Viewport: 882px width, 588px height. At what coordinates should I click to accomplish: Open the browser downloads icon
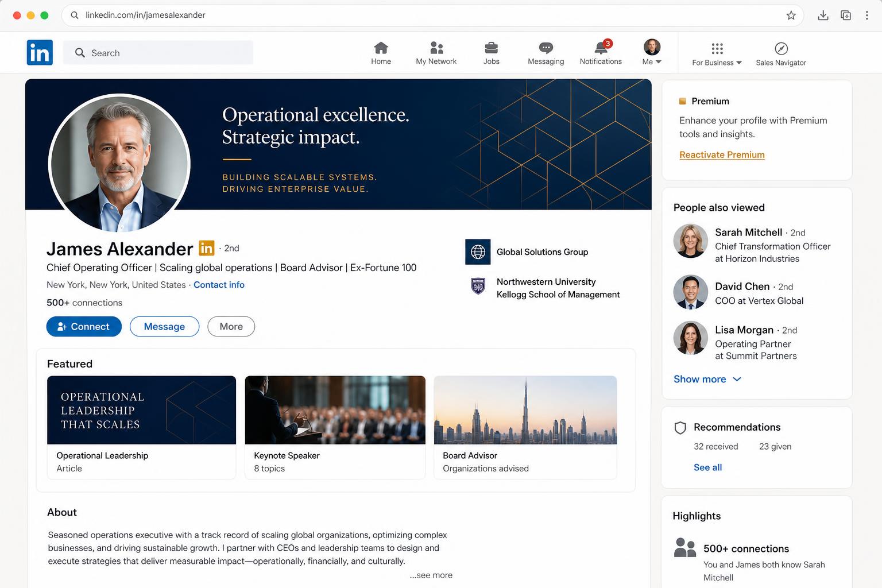[823, 16]
